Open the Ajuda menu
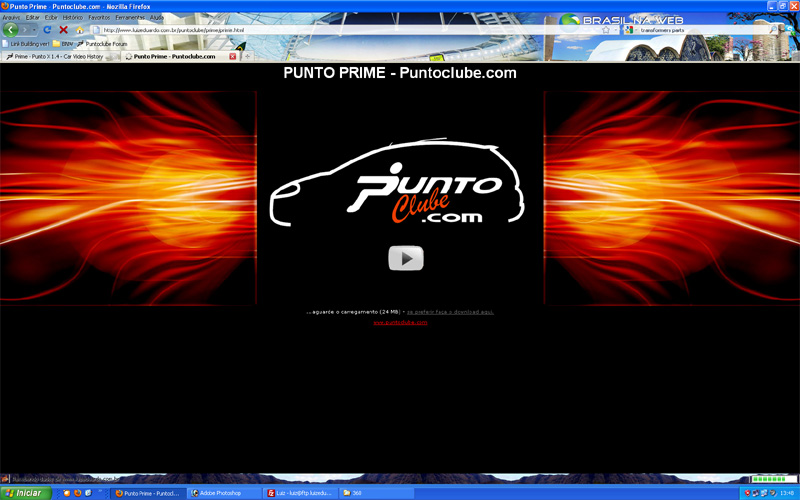 pos(157,17)
